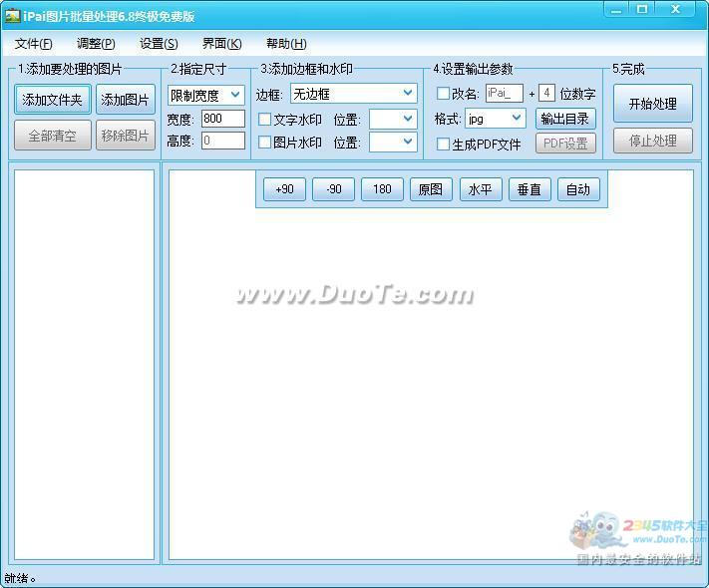Open the 调整(P) menu
The width and height of the screenshot is (709, 588).
pyautogui.click(x=96, y=44)
